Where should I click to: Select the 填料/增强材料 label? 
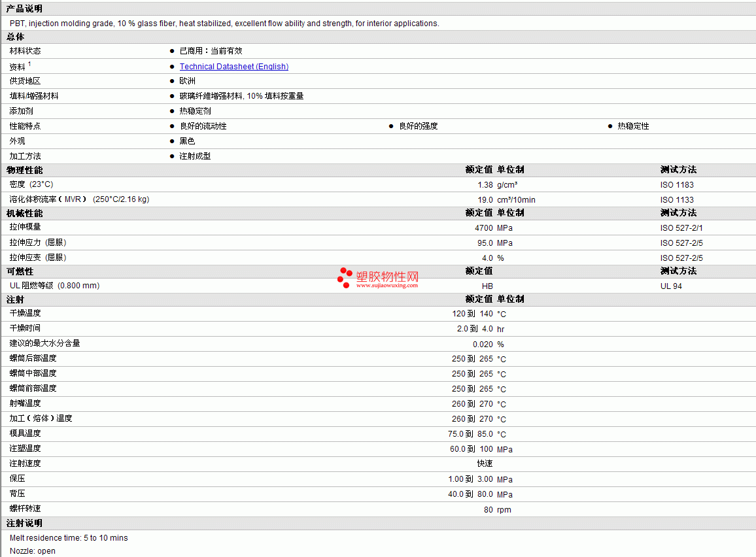tap(34, 96)
